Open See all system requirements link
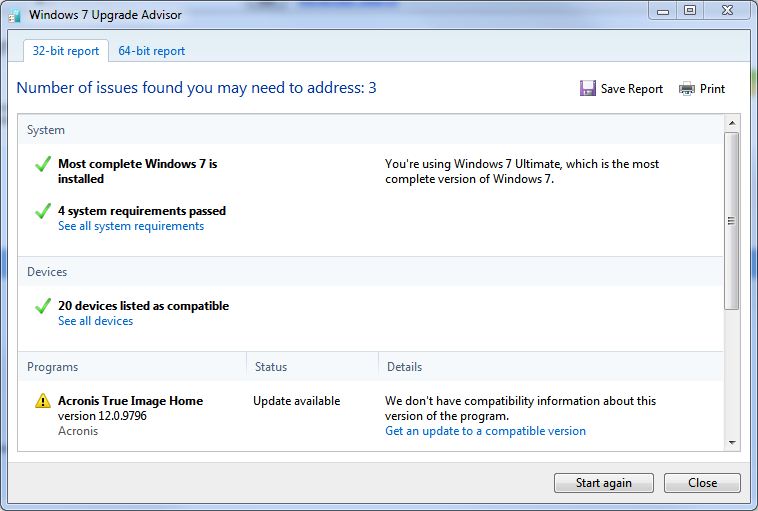758x511 pixels. [x=131, y=226]
